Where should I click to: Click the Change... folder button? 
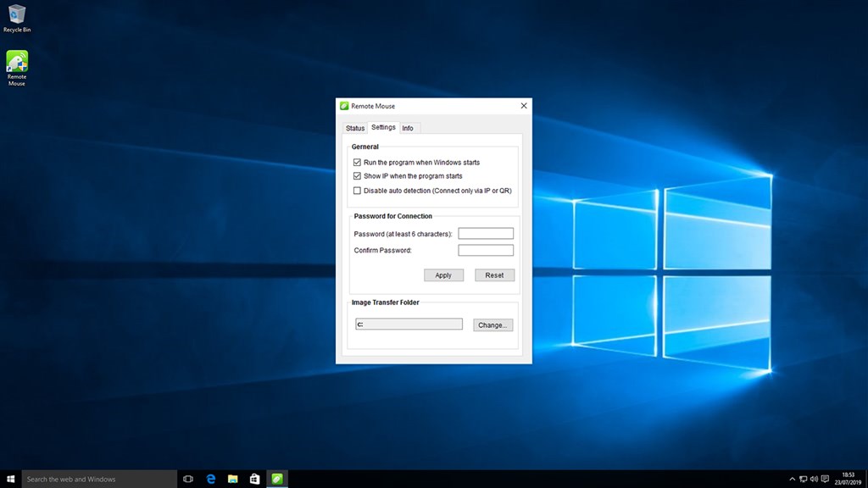[492, 324]
